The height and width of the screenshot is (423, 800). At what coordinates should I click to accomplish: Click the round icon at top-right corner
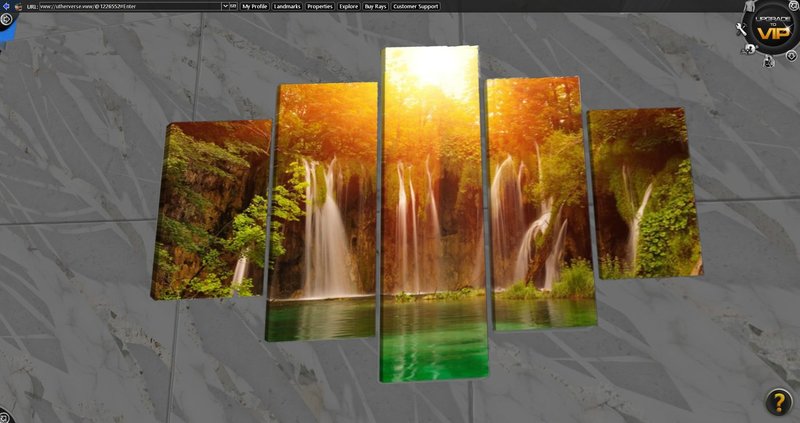tap(793, 6)
